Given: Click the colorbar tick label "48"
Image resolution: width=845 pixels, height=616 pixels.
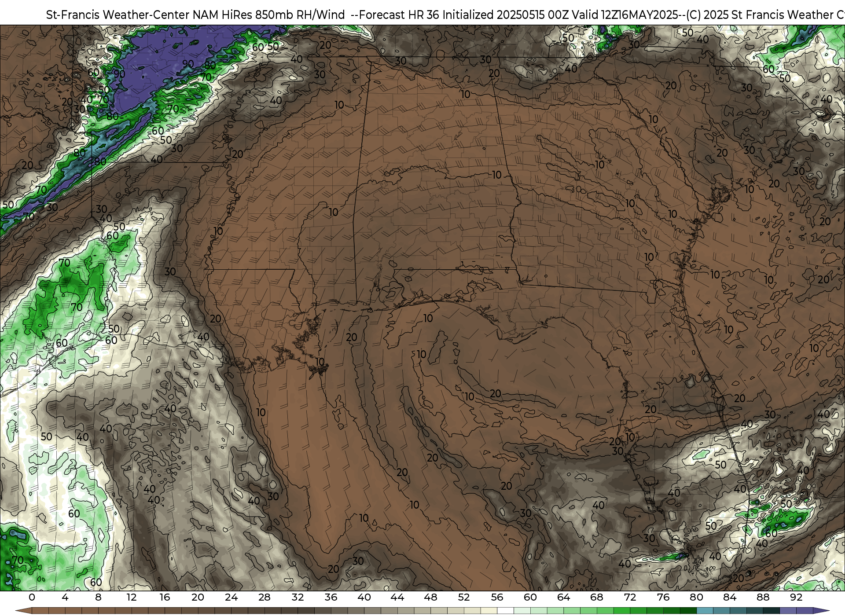Looking at the screenshot, I should 430,597.
